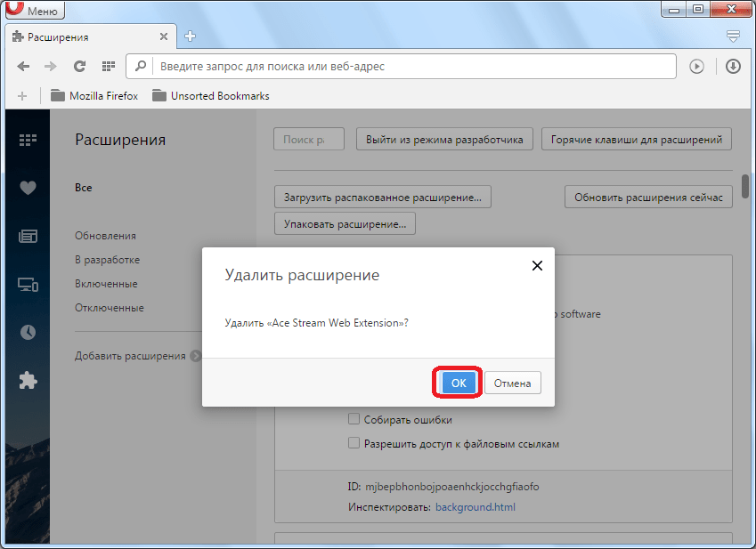This screenshot has width=756, height=549.
Task: Enable Разрешить доступ к файловым ссылкам checkbox
Action: [x=354, y=443]
